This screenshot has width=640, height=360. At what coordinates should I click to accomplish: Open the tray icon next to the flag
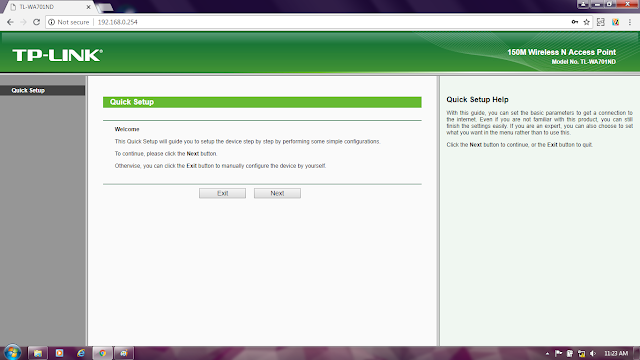coord(570,353)
